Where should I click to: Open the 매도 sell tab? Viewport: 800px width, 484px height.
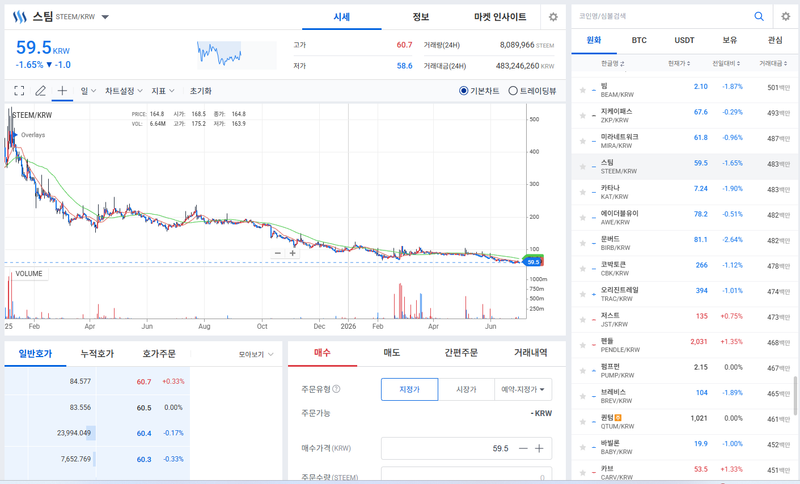point(391,352)
